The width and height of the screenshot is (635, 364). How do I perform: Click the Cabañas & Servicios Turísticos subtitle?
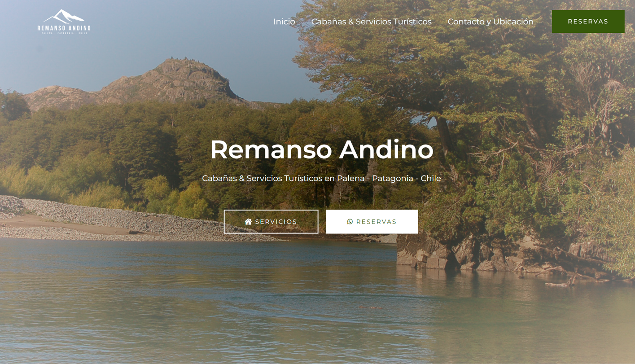[x=321, y=178]
